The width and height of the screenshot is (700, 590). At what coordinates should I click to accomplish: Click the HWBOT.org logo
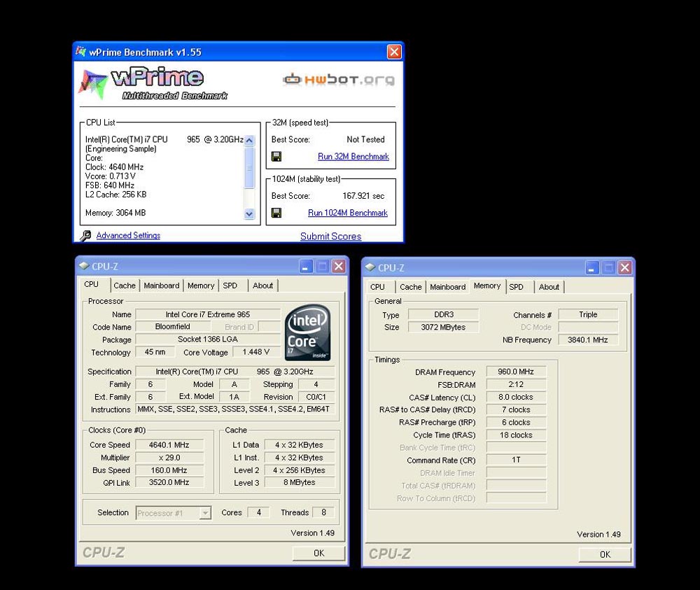[339, 80]
